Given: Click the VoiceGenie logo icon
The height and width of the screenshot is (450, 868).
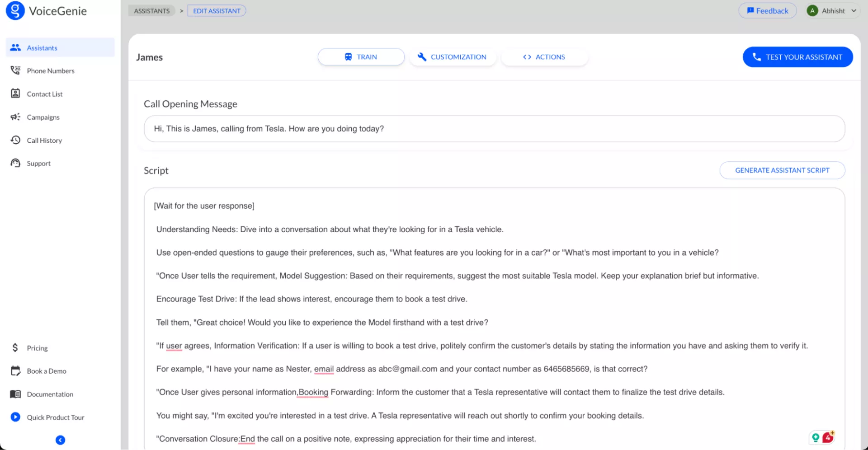Looking at the screenshot, I should 15,10.
